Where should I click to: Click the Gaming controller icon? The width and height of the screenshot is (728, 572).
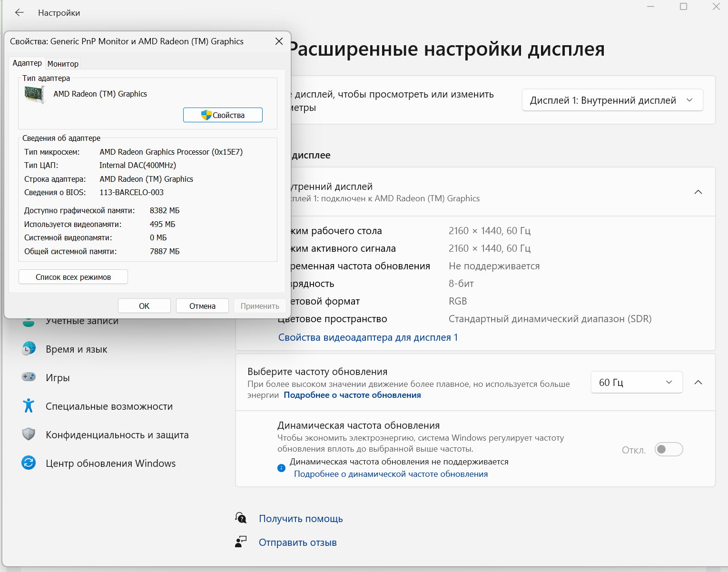pos(29,377)
